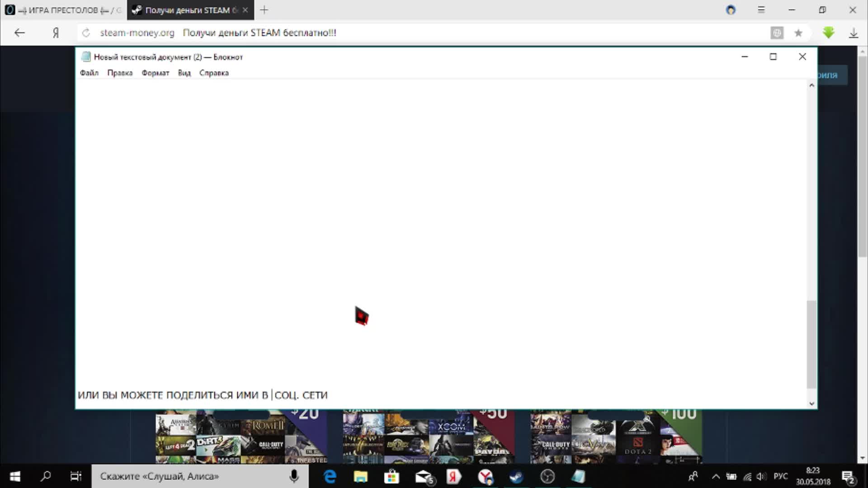The width and height of the screenshot is (868, 488).
Task: Open Windows search magnifier icon
Action: [x=46, y=476]
